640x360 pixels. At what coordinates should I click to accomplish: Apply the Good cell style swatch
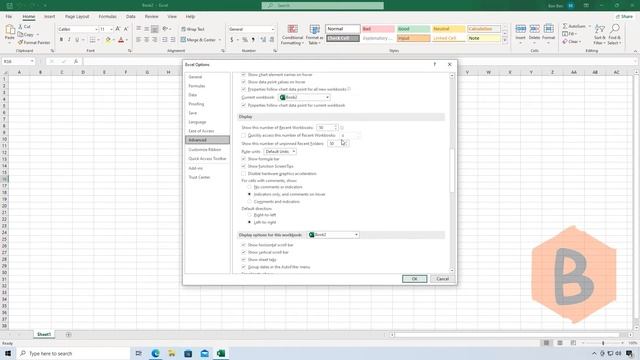[x=413, y=29]
